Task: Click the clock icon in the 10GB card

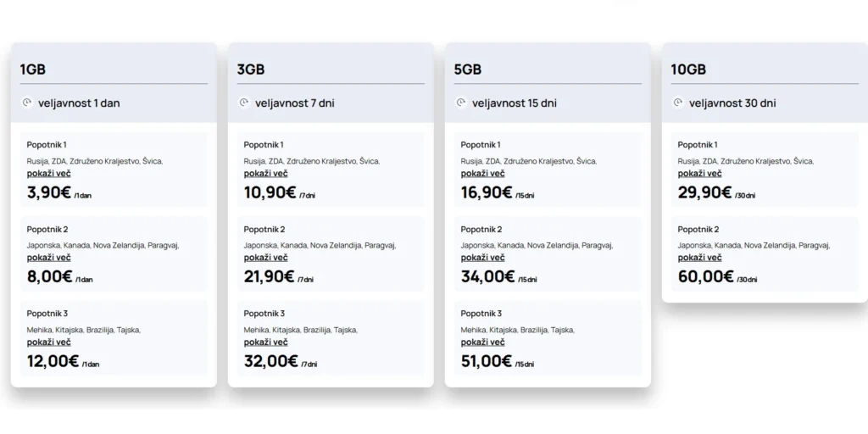Action: click(678, 103)
